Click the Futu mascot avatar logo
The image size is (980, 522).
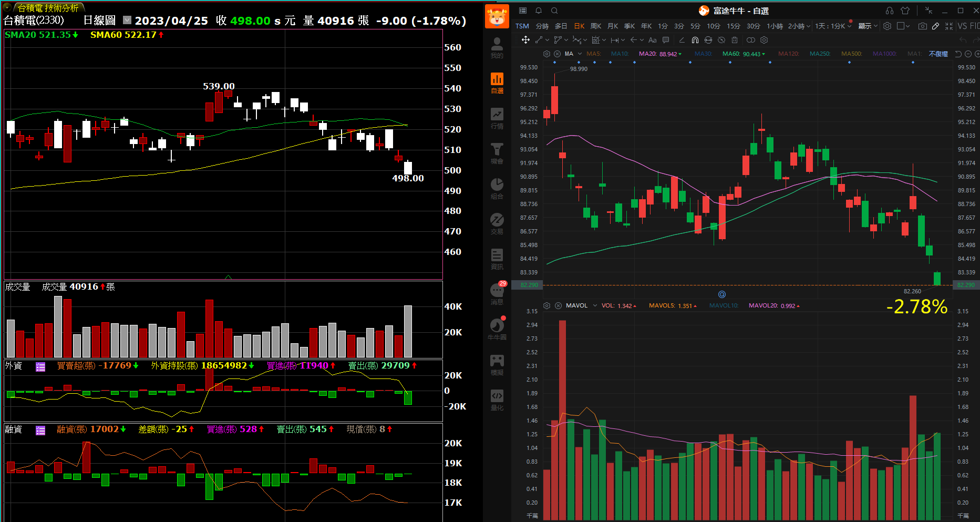point(497,16)
